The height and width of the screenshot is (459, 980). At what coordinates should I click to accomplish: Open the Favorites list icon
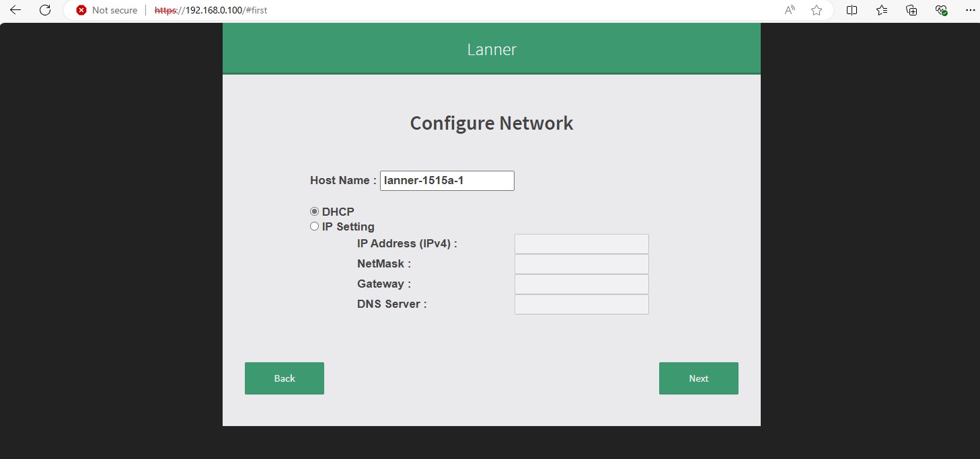(x=882, y=10)
